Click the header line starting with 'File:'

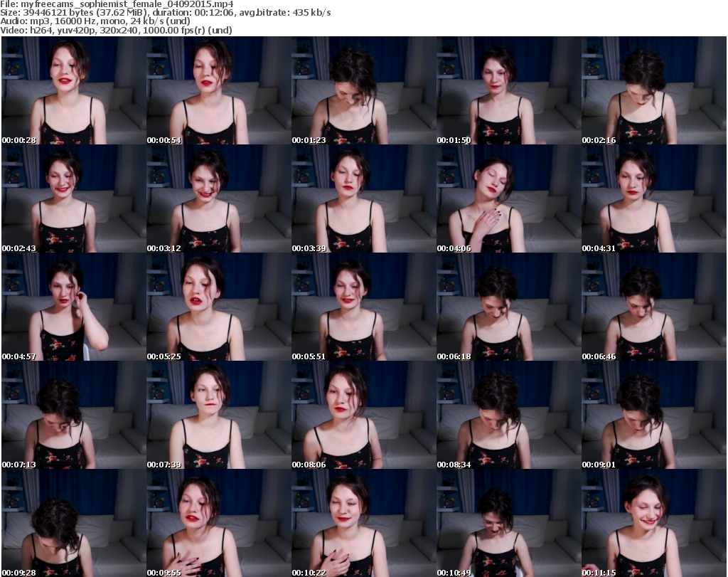pyautogui.click(x=117, y=4)
